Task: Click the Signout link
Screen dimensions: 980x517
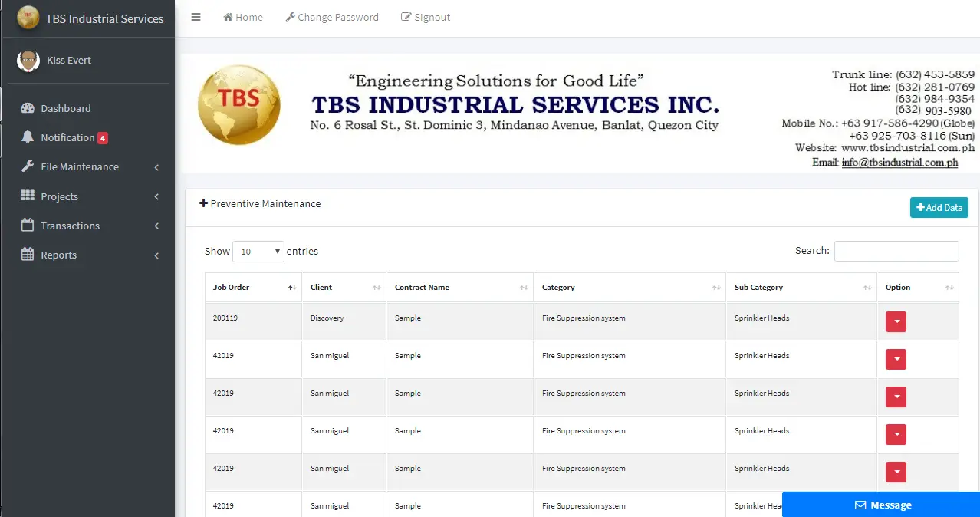Action: 426,17
